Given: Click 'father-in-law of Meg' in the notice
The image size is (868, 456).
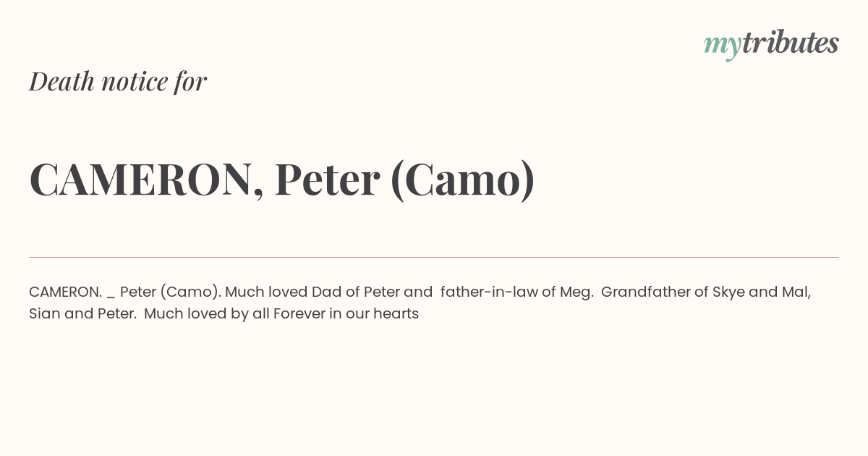Looking at the screenshot, I should (x=516, y=292).
